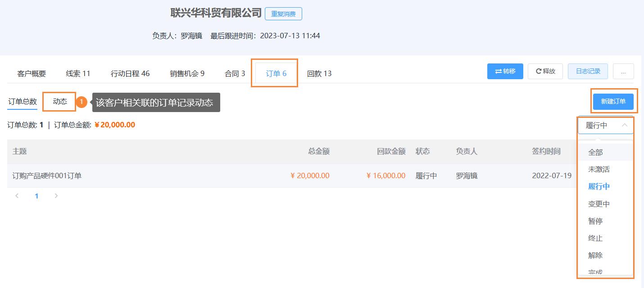Open the 回款 13 tab

[x=319, y=73]
